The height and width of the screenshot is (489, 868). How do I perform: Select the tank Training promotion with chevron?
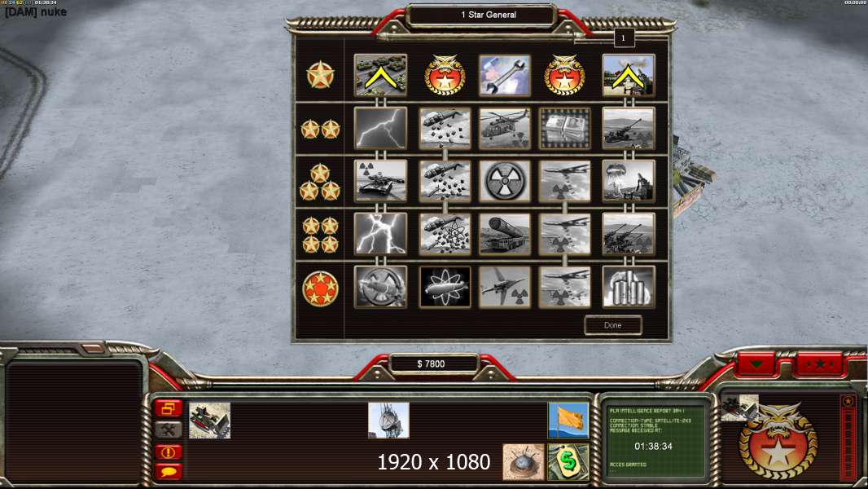(x=380, y=75)
